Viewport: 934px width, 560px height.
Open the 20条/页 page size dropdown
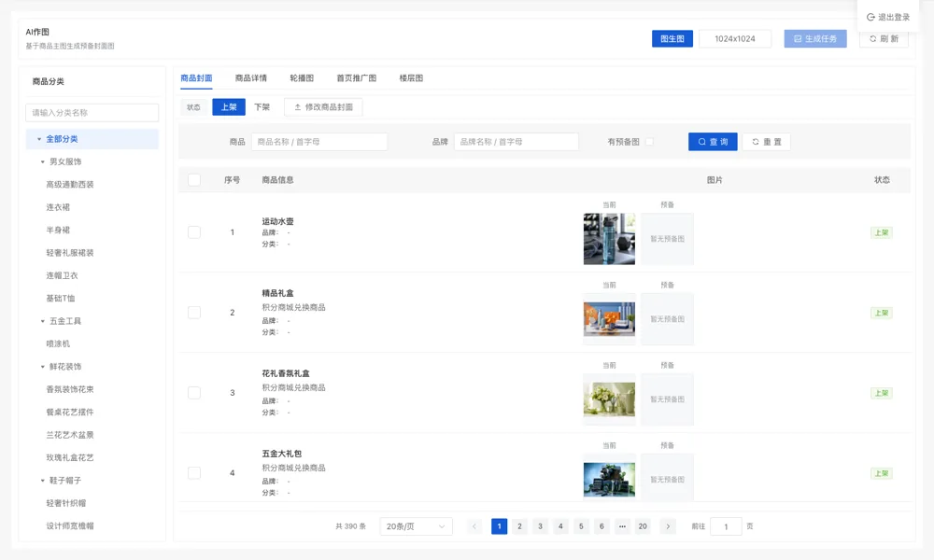pos(416,526)
